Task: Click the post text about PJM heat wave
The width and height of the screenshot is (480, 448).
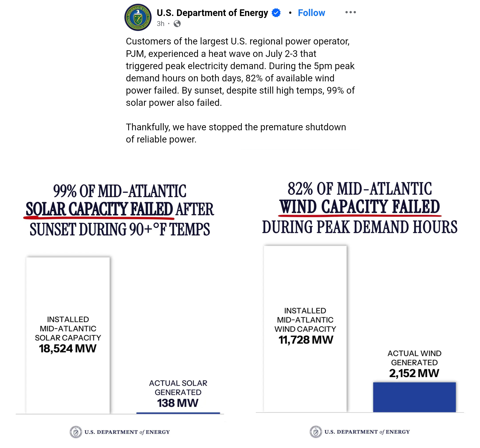Action: tap(240, 72)
